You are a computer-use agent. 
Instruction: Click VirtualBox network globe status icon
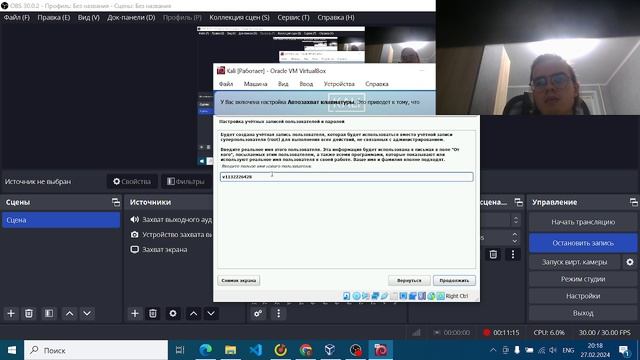[x=431, y=296]
